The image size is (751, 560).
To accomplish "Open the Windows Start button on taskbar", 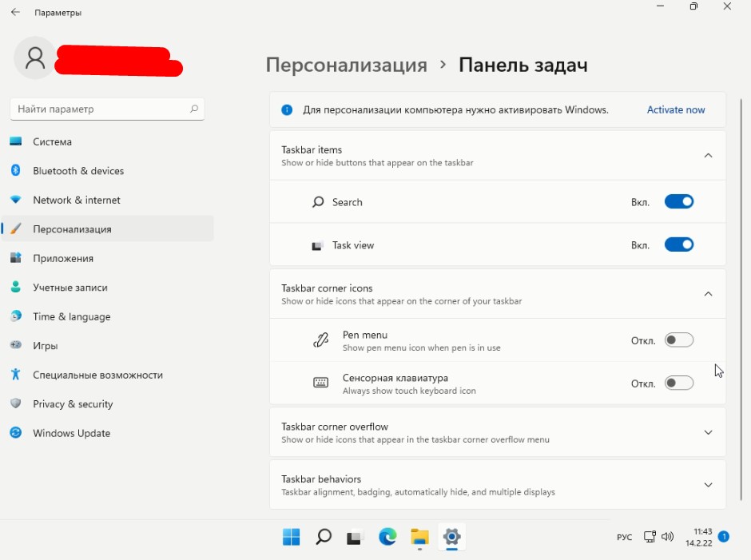I will point(291,537).
